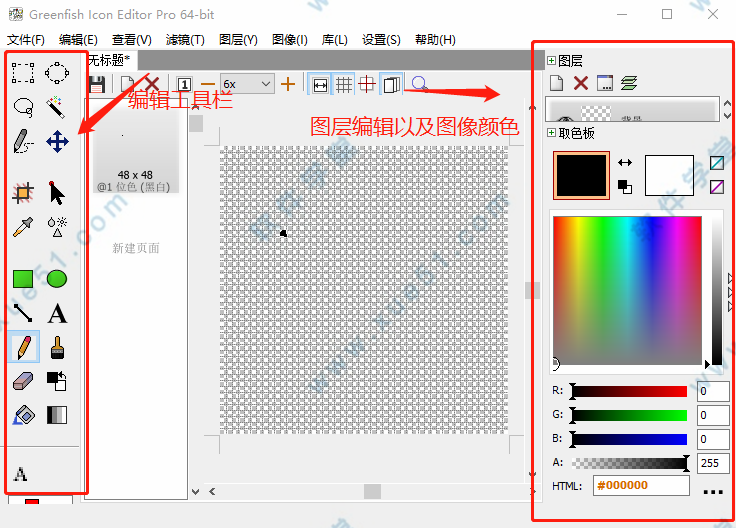Open the 图层(Y) menu
This screenshot has width=736, height=528.
tap(237, 40)
